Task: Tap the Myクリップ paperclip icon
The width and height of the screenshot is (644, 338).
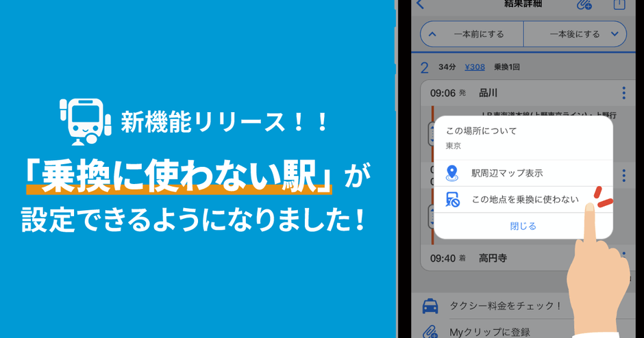Action: pyautogui.click(x=430, y=331)
